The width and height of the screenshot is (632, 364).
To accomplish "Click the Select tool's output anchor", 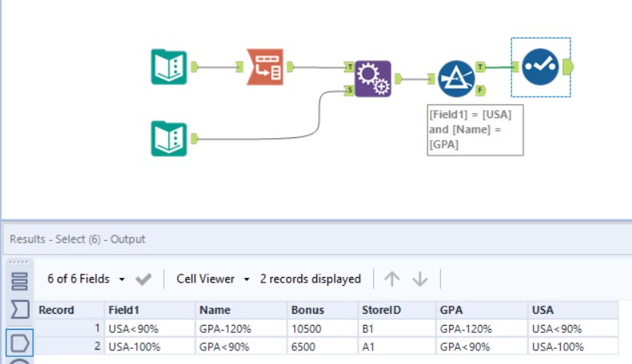I will click(568, 65).
